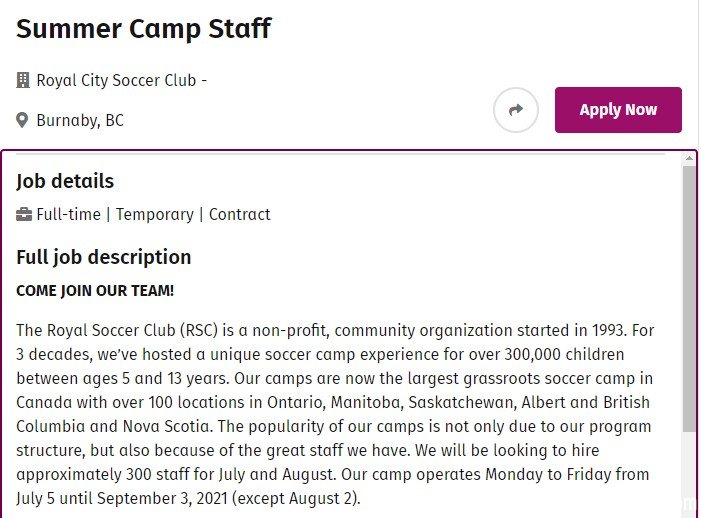Click the company building icon
701x518 pixels.
coord(23,80)
